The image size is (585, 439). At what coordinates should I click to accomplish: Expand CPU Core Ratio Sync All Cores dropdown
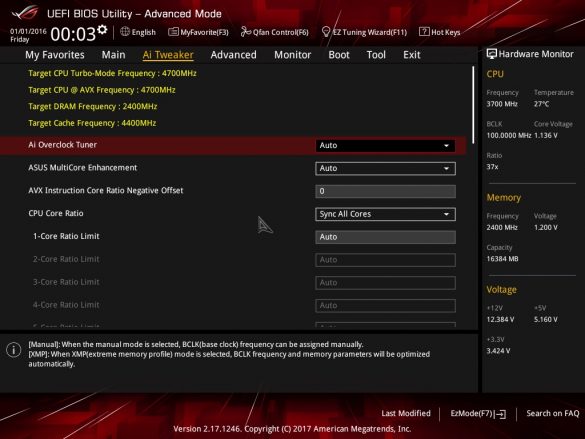click(x=385, y=214)
